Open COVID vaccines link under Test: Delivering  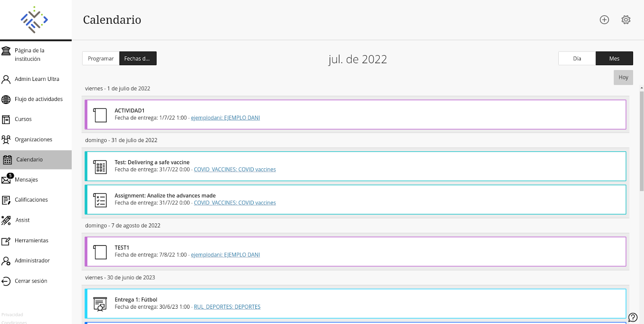(235, 170)
